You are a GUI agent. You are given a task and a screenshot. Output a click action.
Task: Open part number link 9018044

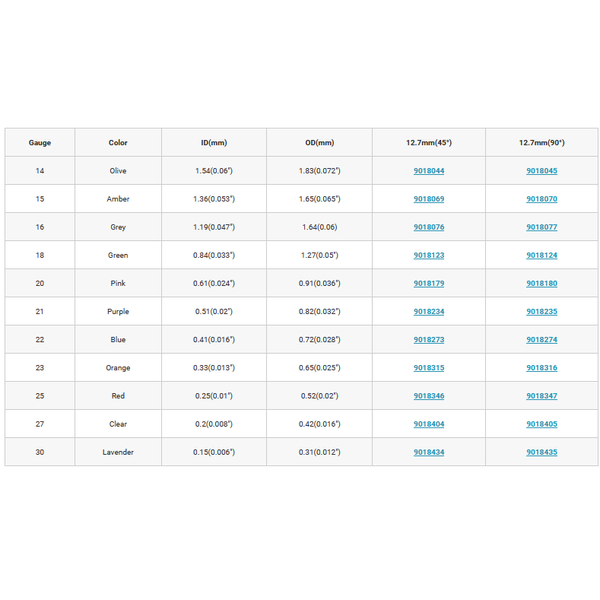click(429, 171)
